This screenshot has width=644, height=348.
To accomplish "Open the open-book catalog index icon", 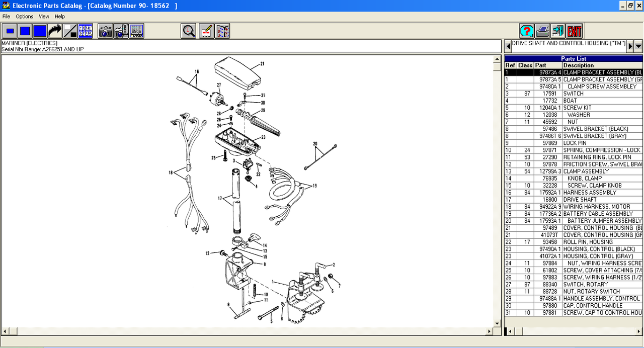I will (223, 31).
